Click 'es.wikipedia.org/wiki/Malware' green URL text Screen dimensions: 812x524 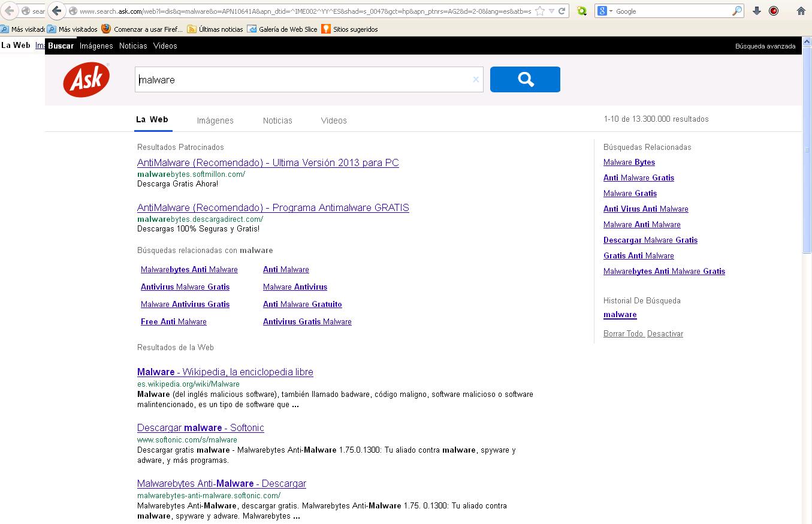[188, 384]
